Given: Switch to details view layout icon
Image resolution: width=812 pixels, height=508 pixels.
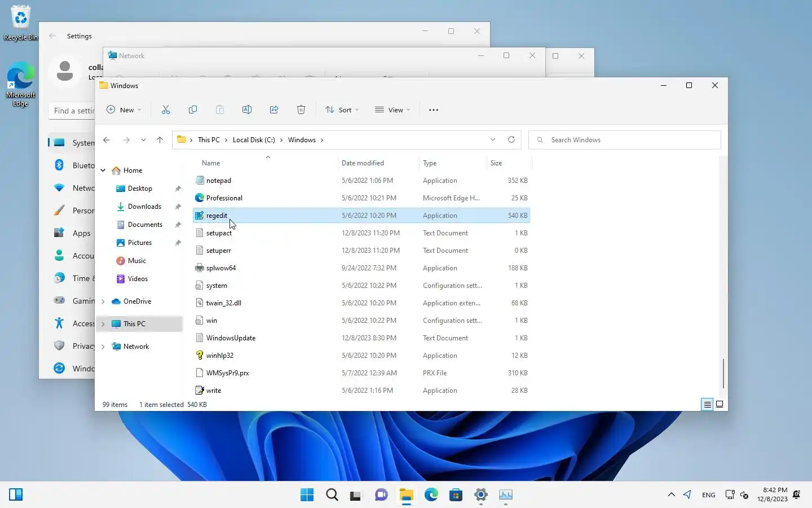Looking at the screenshot, I should point(707,404).
